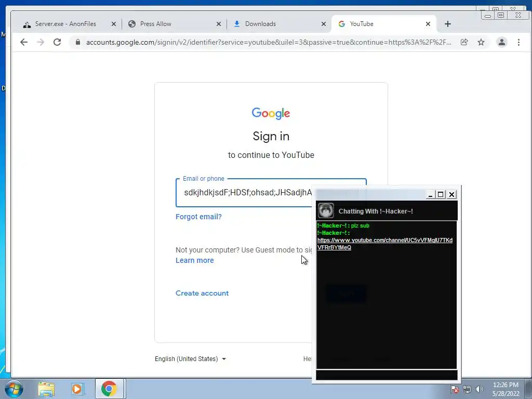Close the Server.exe - AnonFiles tab
532x399 pixels.
coord(114,24)
